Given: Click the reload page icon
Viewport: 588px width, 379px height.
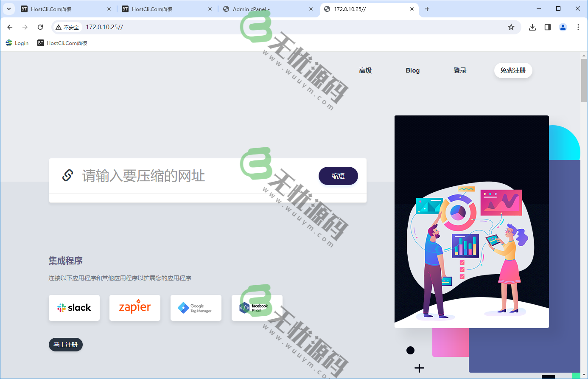Looking at the screenshot, I should point(40,27).
